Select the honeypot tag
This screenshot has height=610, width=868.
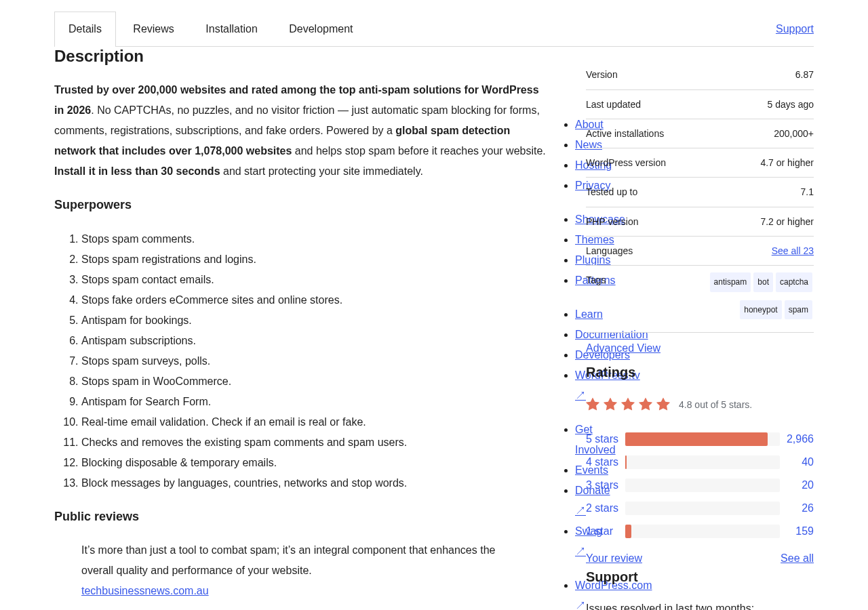761,310
